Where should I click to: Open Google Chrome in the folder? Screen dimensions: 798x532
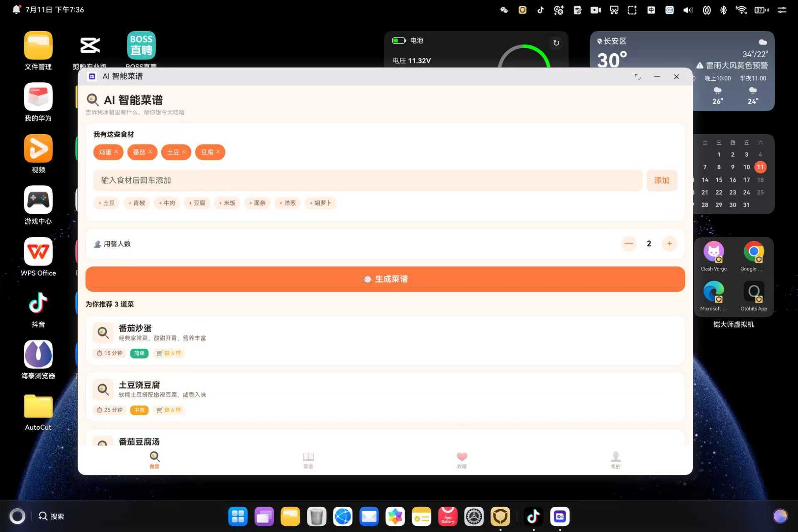tap(754, 256)
